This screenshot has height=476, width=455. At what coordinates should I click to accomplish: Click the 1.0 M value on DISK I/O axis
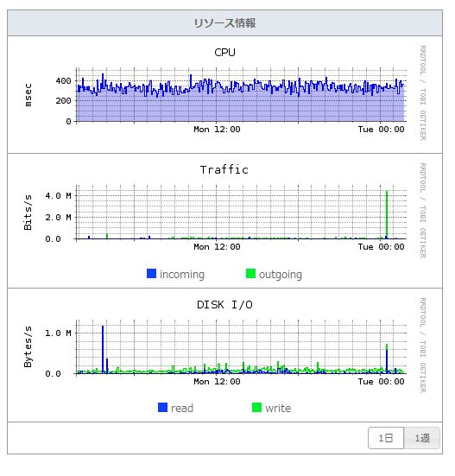click(58, 333)
